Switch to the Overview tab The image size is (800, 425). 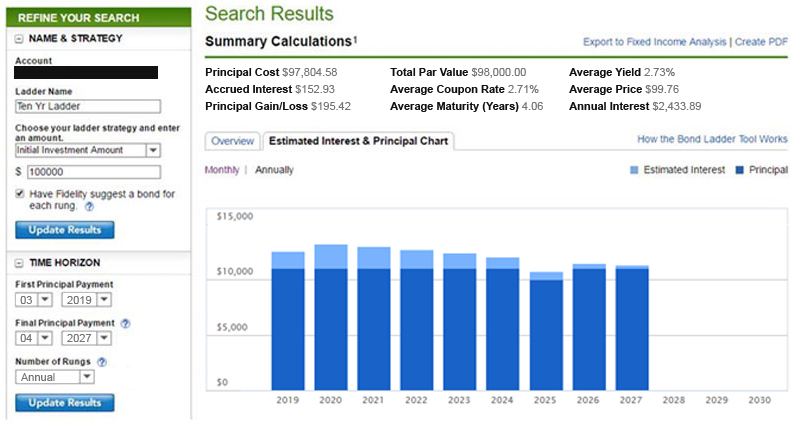pyautogui.click(x=232, y=141)
